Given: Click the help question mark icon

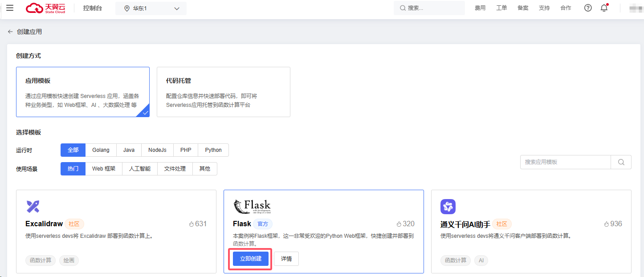Looking at the screenshot, I should click(588, 8).
